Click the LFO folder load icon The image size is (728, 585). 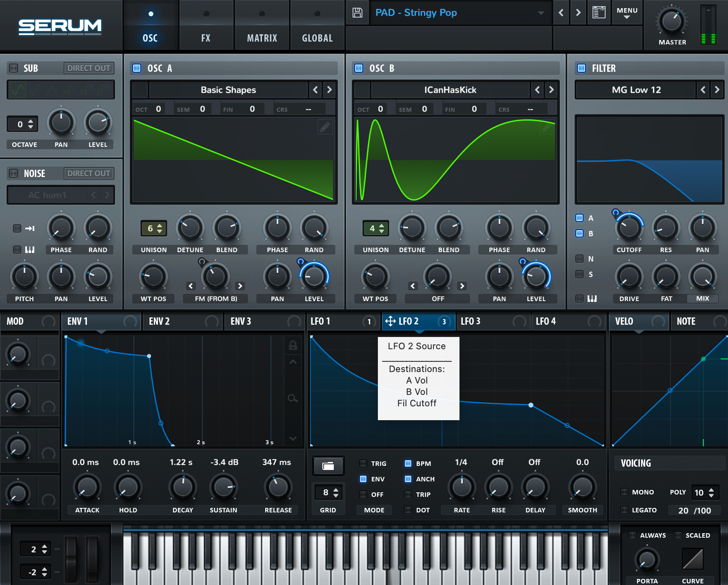coord(328,465)
